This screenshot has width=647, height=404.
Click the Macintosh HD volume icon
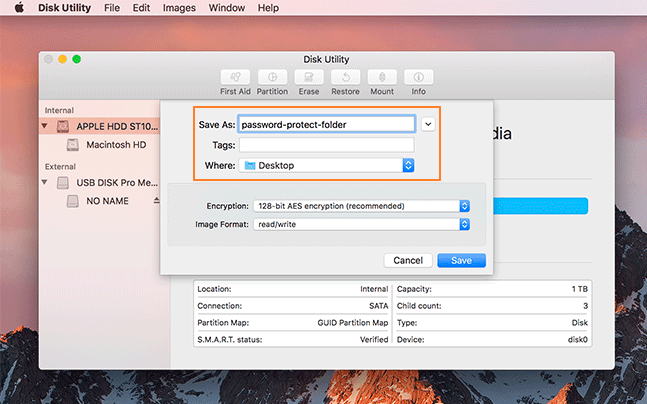(x=73, y=145)
